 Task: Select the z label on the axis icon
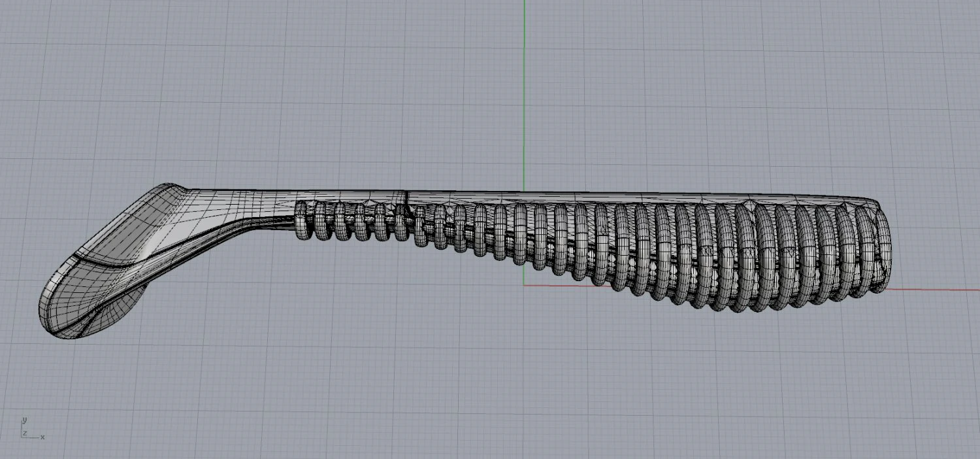[x=24, y=433]
